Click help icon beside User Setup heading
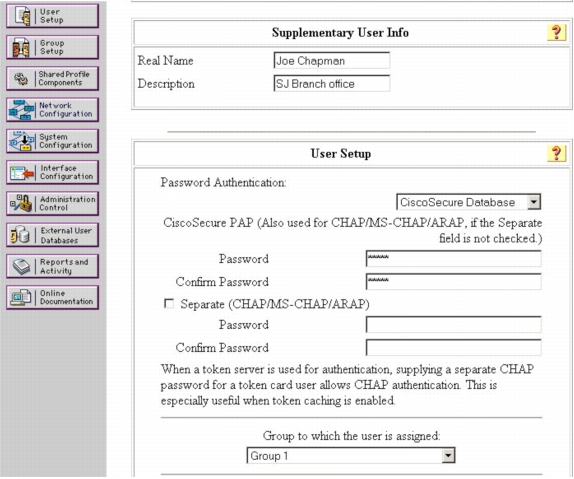 click(x=556, y=153)
